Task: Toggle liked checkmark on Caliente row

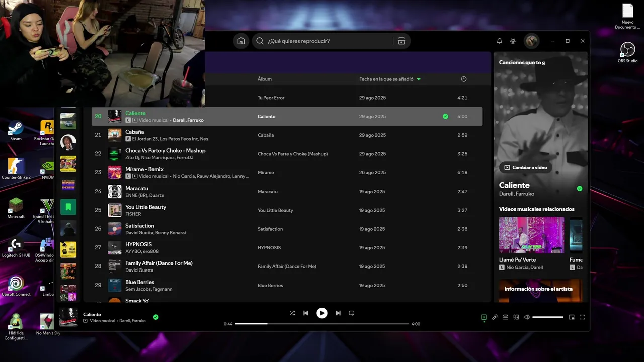Action: tap(445, 116)
